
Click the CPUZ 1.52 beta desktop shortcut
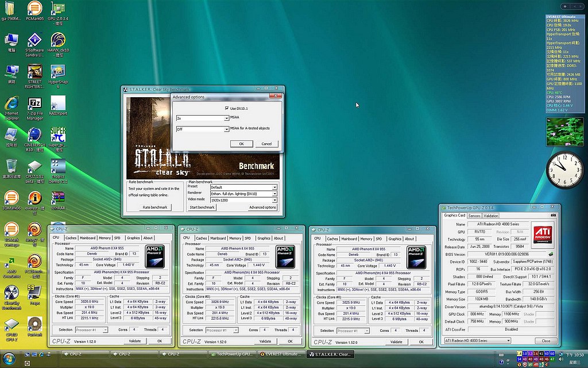click(x=34, y=171)
